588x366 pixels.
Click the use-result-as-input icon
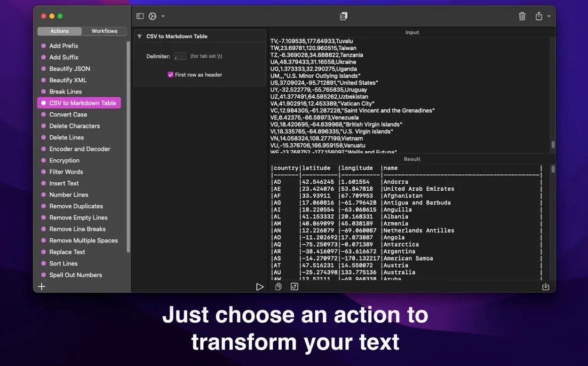[294, 287]
